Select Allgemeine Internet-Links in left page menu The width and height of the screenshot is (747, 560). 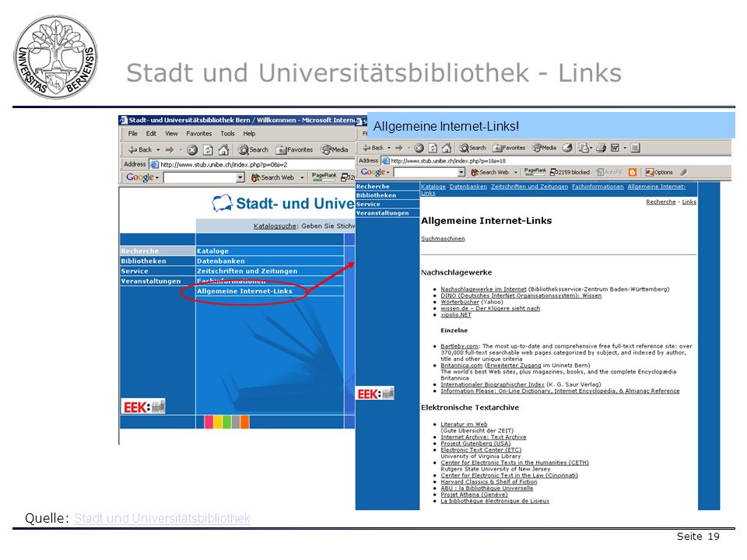tap(244, 291)
